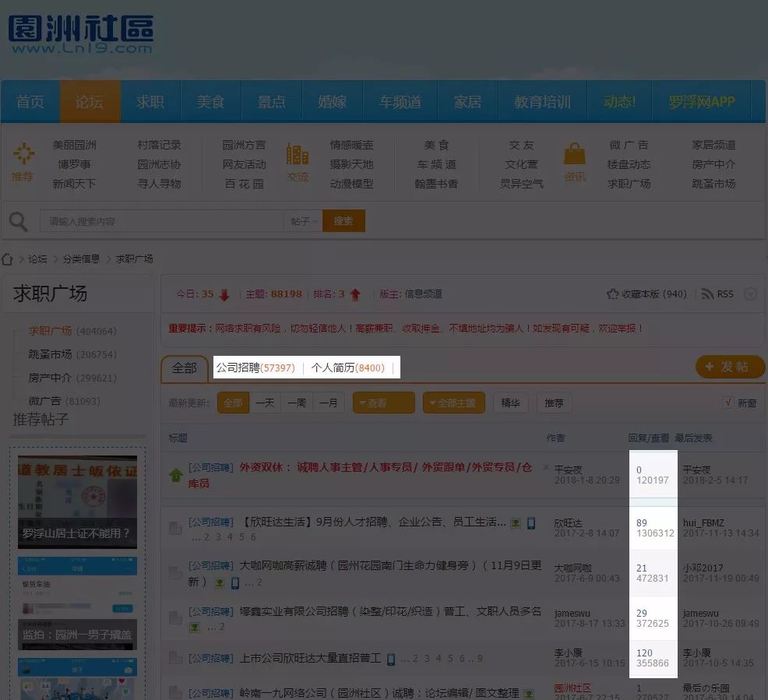Image resolution: width=768 pixels, height=700 pixels.
Task: Click 分类信息 breadcrumb link
Action: (81, 259)
